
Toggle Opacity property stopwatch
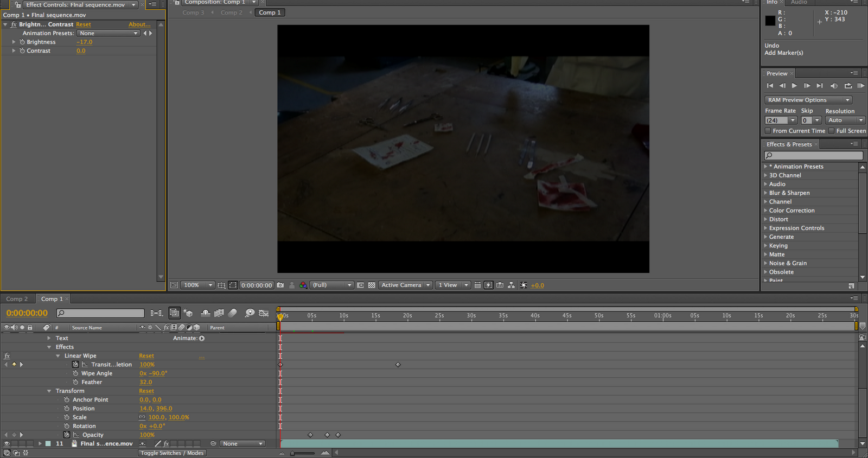pyautogui.click(x=67, y=435)
